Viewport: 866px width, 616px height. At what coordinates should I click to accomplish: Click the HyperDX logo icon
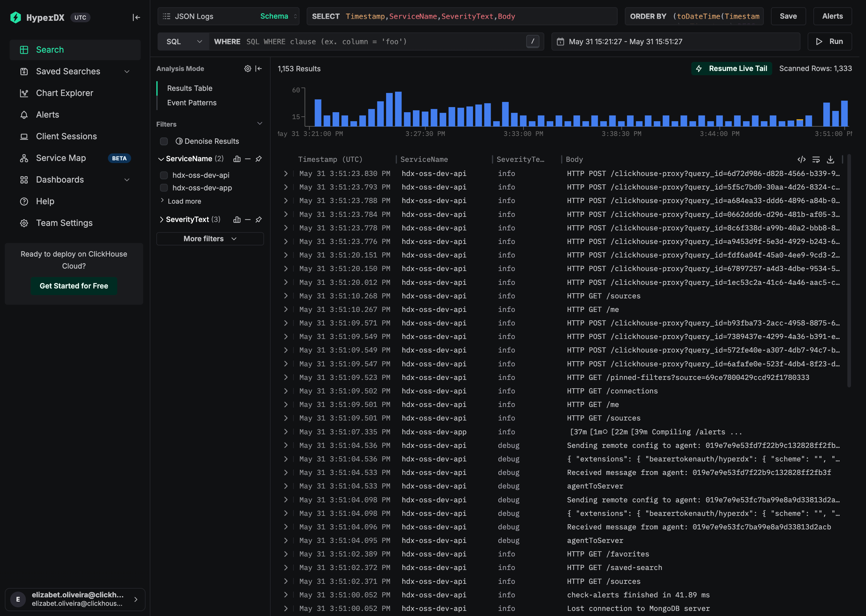point(16,17)
